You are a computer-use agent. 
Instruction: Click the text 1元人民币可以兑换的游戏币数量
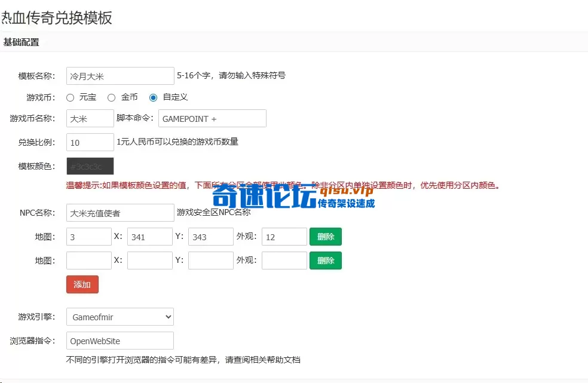click(x=177, y=142)
